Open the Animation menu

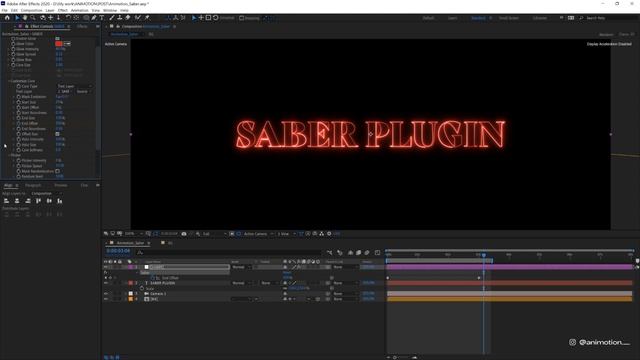79,10
